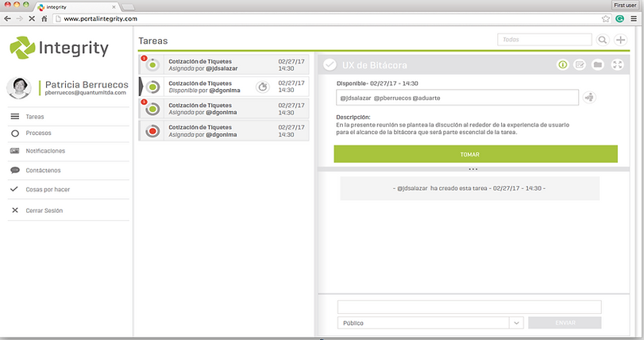The width and height of the screenshot is (644, 340).
Task: Click the UX de Bitácora title
Action: tap(375, 65)
